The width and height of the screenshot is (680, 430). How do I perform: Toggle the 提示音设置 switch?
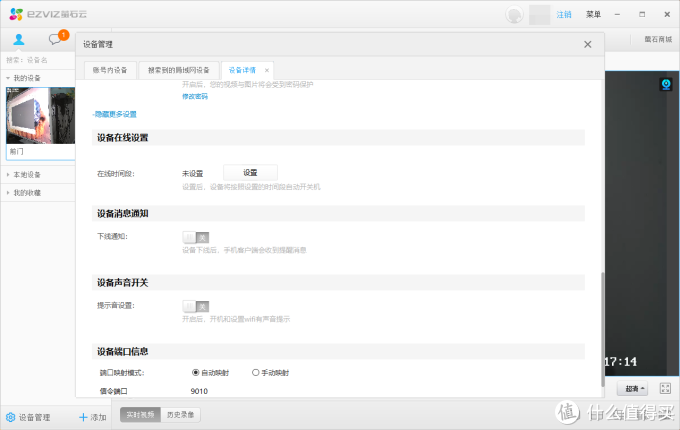click(196, 306)
